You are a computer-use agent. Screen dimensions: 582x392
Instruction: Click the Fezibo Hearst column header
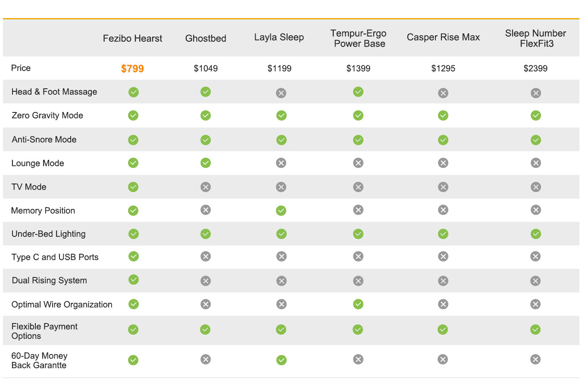tap(132, 38)
